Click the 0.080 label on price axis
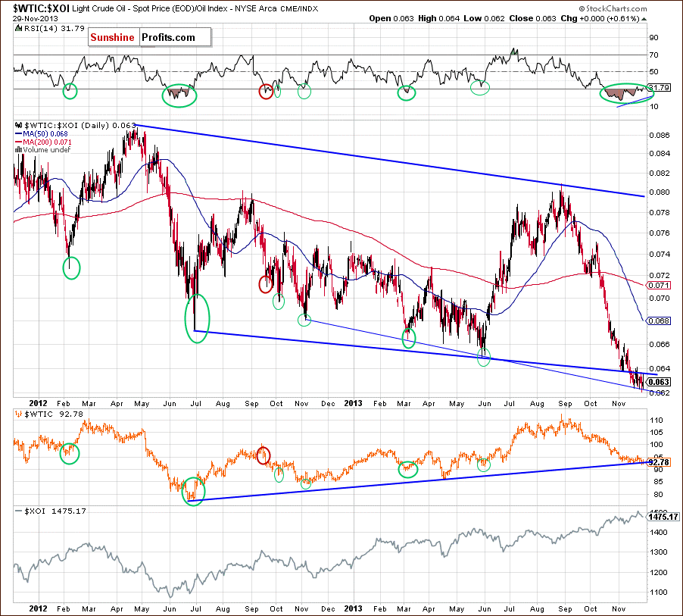 pos(660,192)
